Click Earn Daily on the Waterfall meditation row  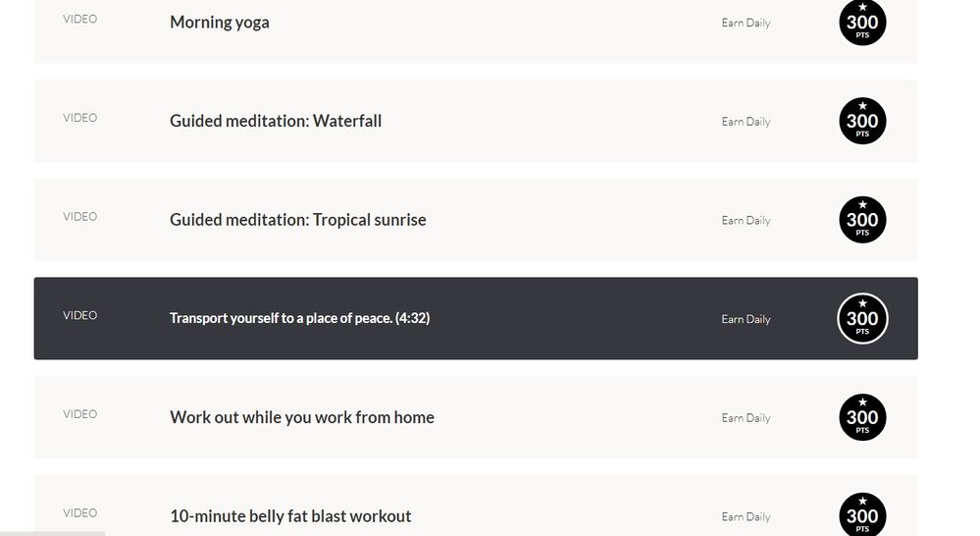coord(746,122)
